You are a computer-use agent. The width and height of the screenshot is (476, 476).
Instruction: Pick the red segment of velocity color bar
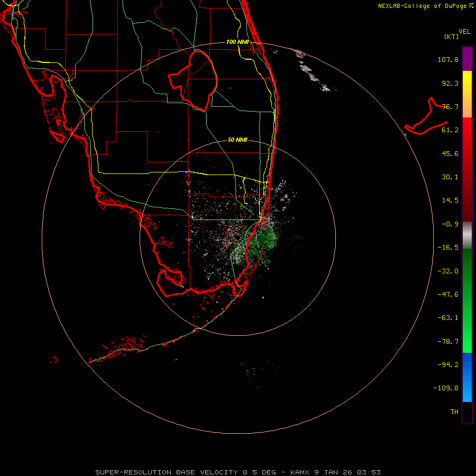tap(467, 169)
